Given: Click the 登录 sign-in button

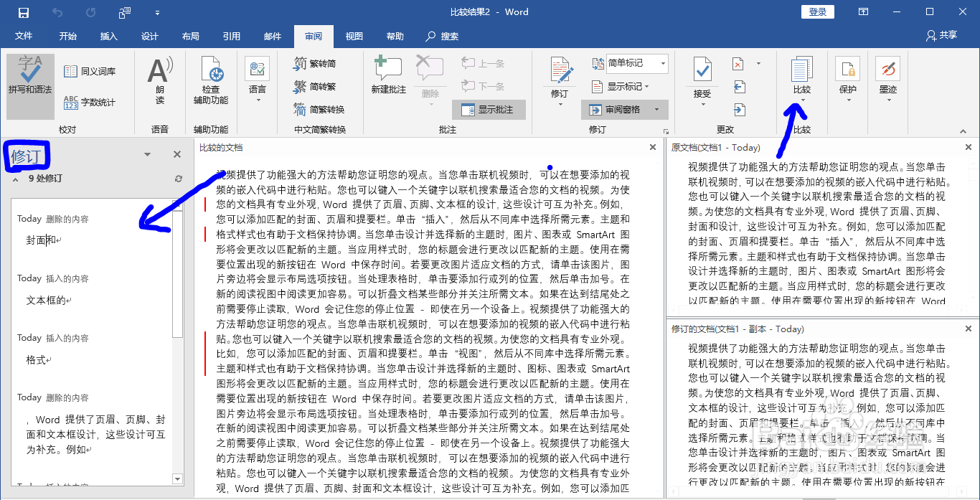Looking at the screenshot, I should click(x=818, y=11).
